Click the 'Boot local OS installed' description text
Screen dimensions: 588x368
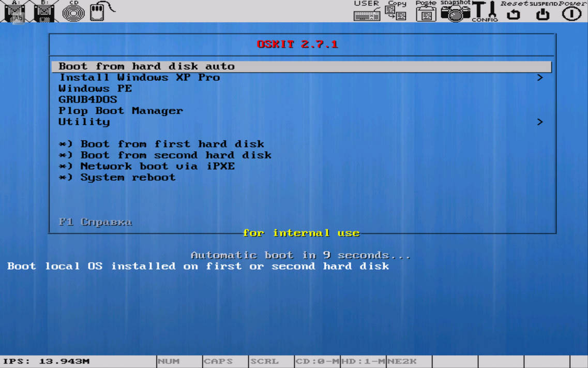click(198, 267)
